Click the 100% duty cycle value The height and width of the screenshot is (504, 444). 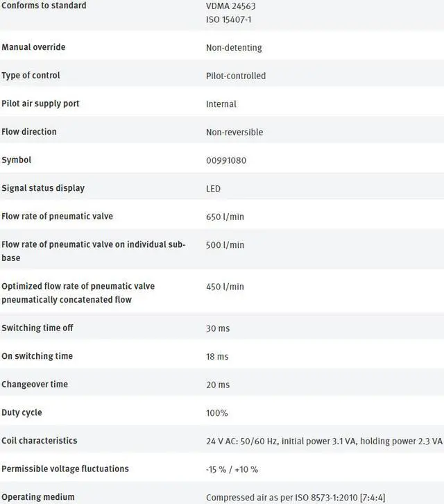click(217, 413)
